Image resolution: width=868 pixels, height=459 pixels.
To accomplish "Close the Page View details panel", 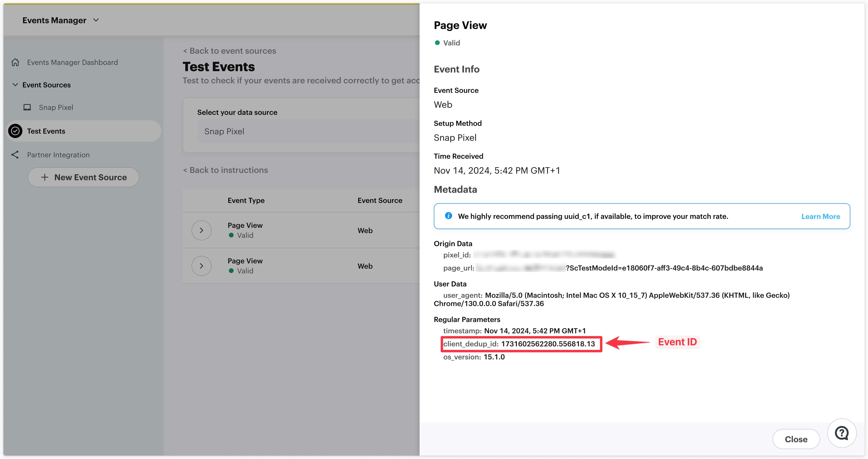I will 796,439.
